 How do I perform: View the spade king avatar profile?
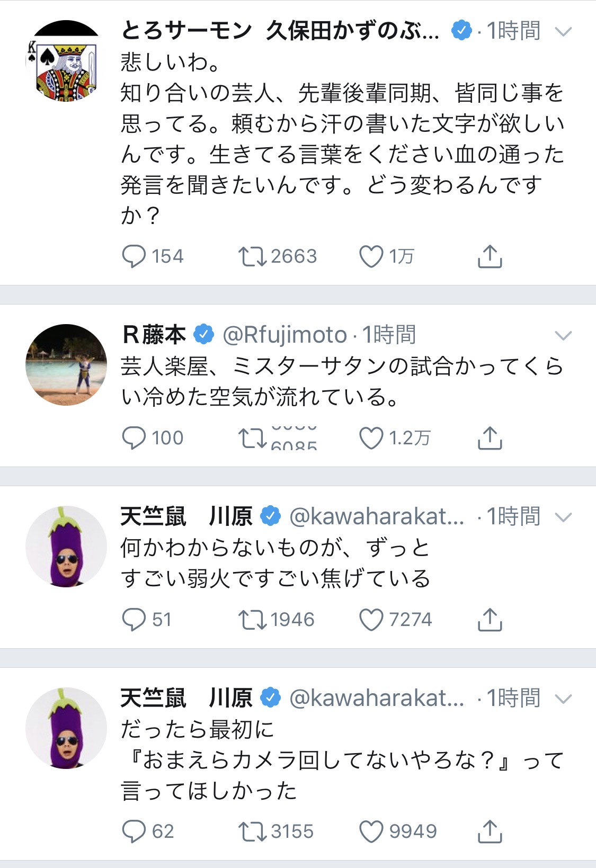tap(66, 61)
